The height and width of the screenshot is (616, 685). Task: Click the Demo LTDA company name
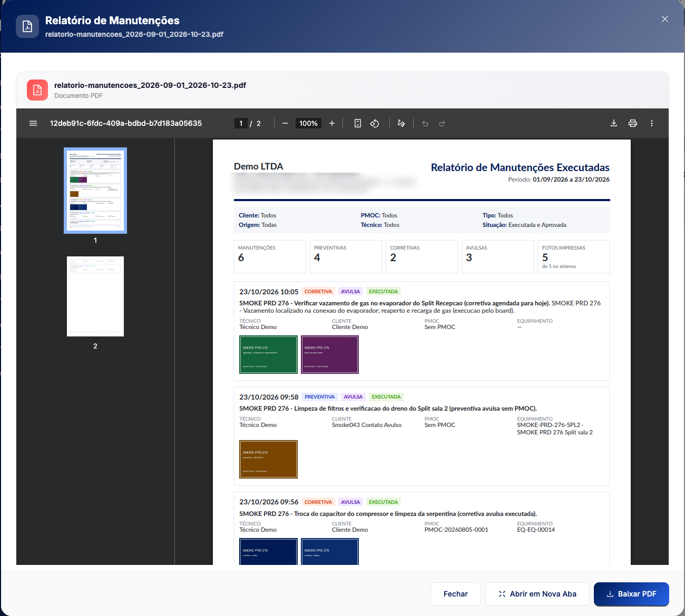tap(259, 166)
